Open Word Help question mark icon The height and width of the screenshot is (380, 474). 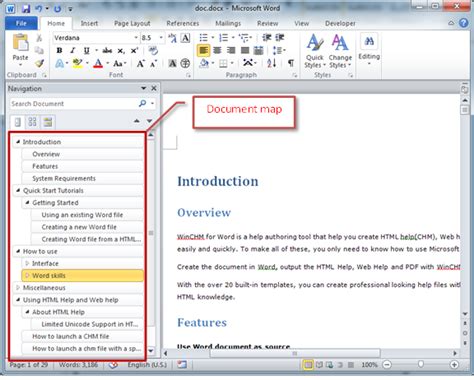click(x=463, y=23)
